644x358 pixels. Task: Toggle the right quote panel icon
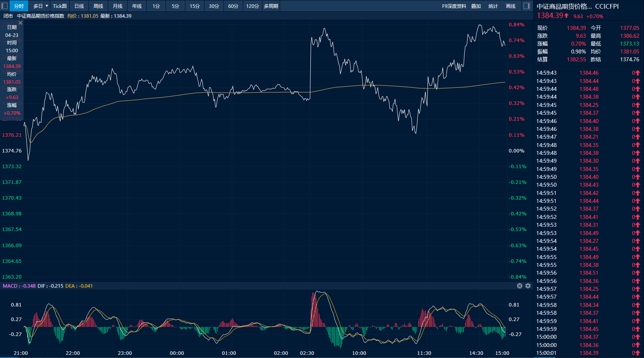click(x=527, y=6)
